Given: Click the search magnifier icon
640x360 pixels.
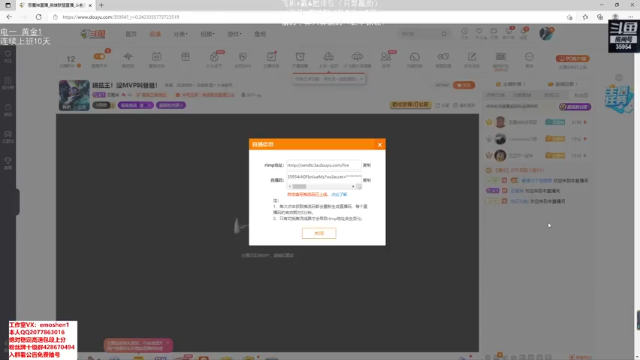Looking at the screenshot, I should coord(444,34).
